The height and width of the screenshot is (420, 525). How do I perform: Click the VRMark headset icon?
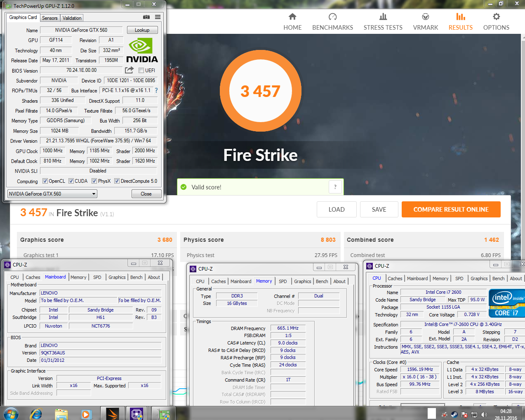coord(426,17)
